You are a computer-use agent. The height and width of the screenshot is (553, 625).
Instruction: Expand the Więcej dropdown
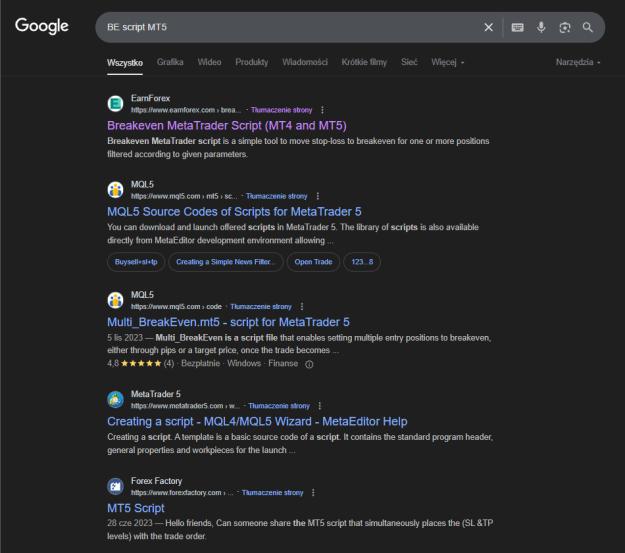[x=447, y=62]
